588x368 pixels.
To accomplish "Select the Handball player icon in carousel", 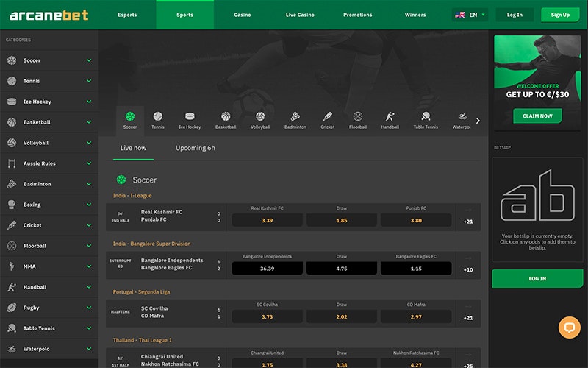I will [390, 116].
